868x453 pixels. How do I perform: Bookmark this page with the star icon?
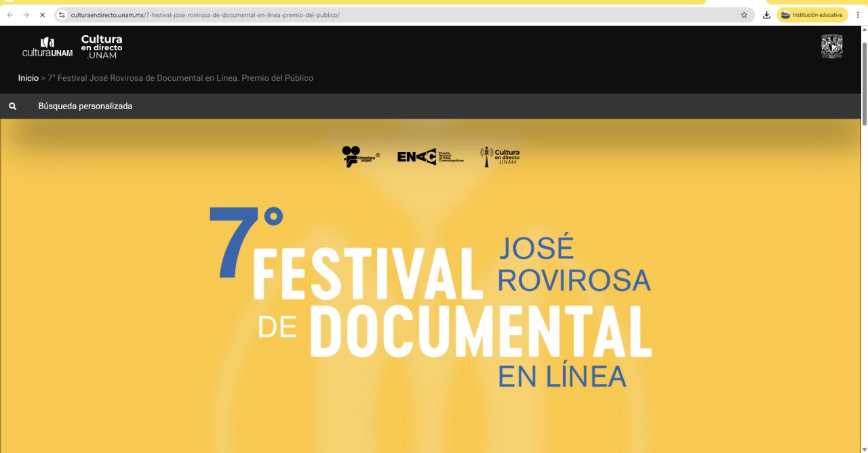point(744,15)
